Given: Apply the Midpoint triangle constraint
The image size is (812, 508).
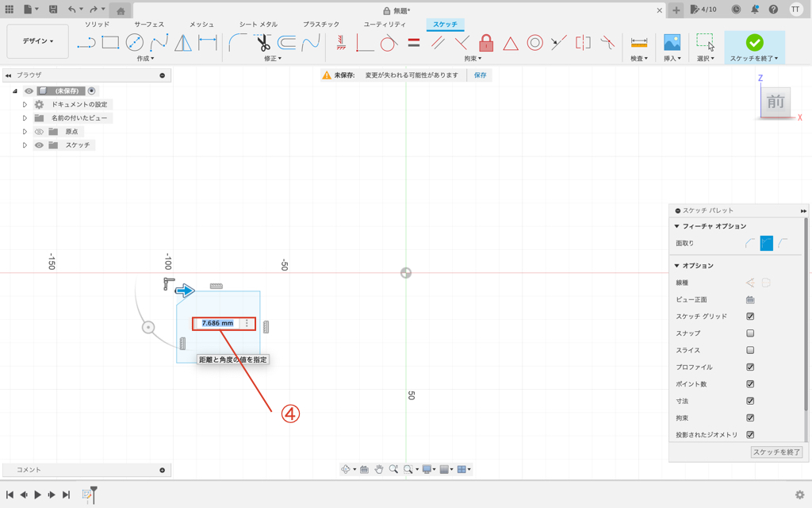Looking at the screenshot, I should 511,43.
